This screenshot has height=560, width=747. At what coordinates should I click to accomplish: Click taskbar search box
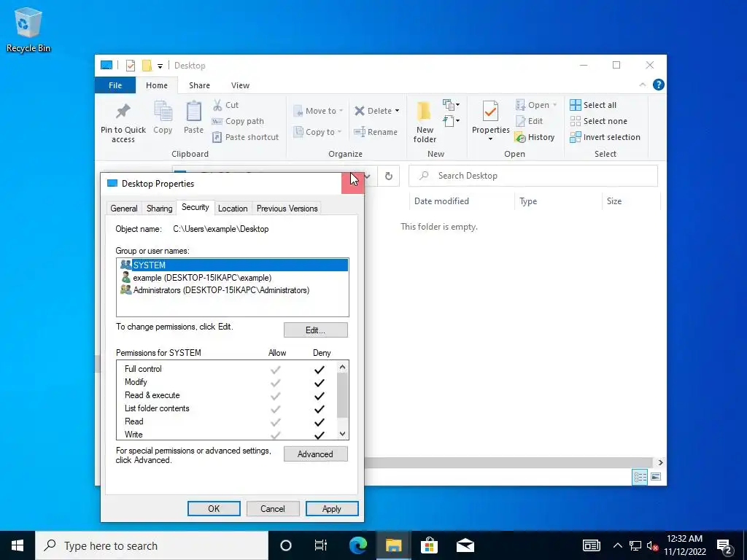(x=152, y=545)
